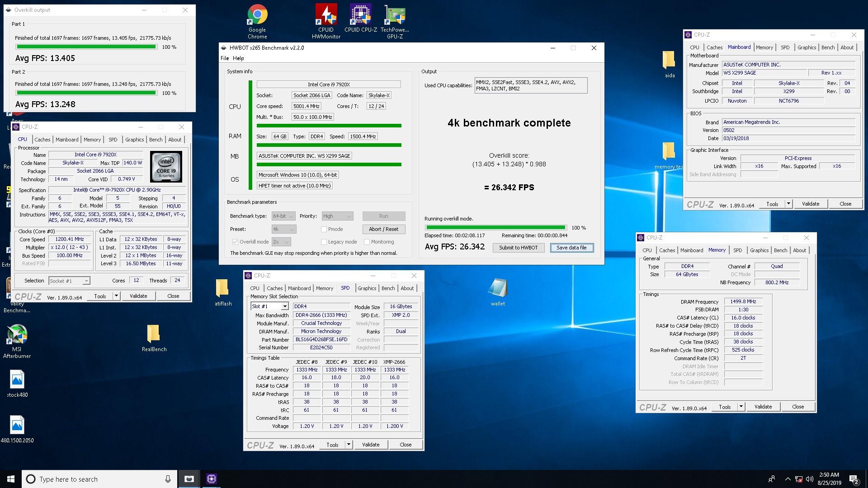Click the Mainboard CPU-Z window title icon
Screen dimensions: 868x488
tap(688, 35)
